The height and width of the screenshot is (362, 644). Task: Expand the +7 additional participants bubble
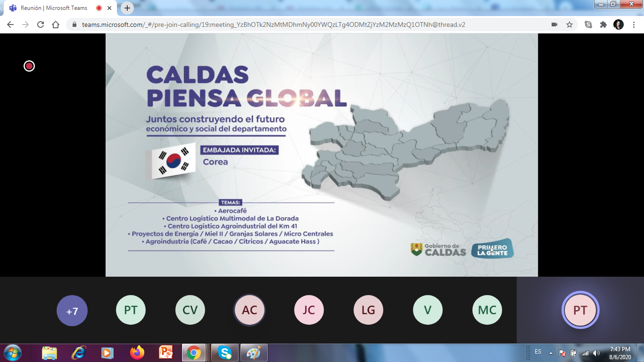click(72, 311)
